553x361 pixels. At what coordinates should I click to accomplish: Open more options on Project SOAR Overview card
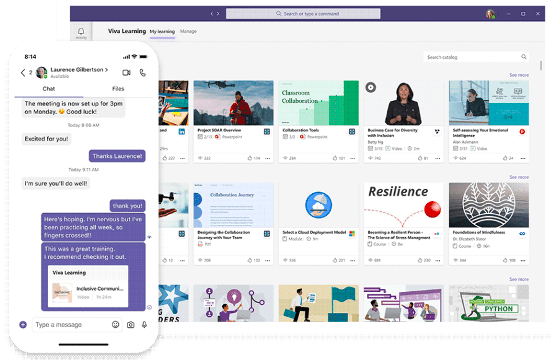tap(268, 158)
